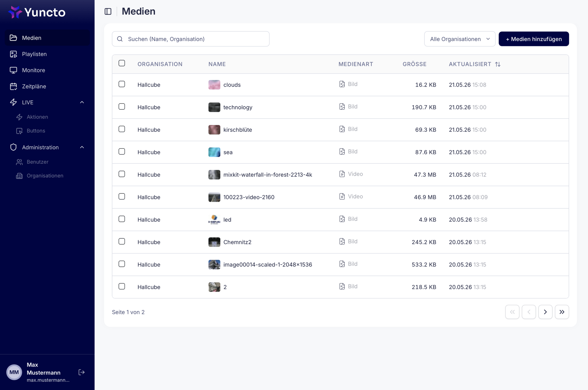Open the 100223-video-2160 thumbnail

(214, 197)
